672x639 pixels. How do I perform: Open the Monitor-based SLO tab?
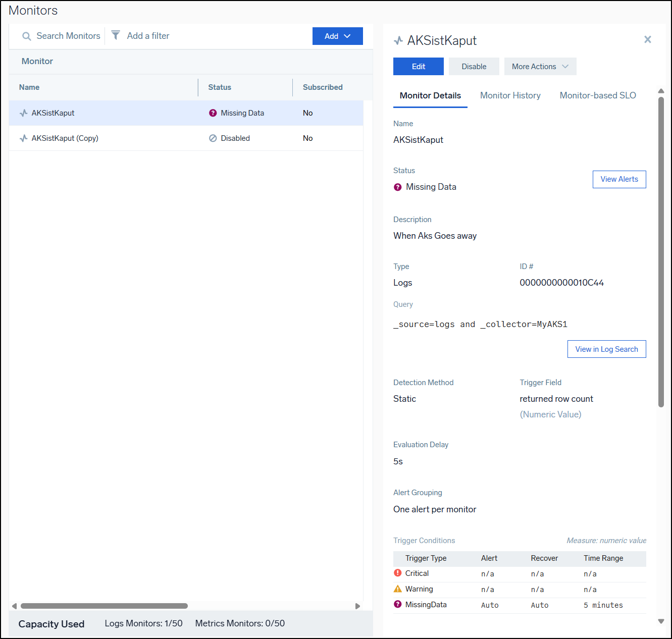(597, 95)
